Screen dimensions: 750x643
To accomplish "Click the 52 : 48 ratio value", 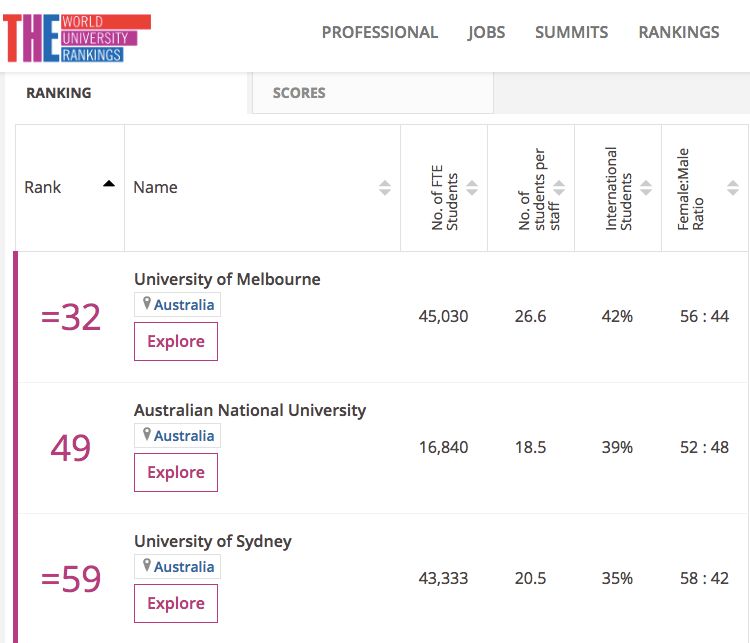I will coord(705,447).
